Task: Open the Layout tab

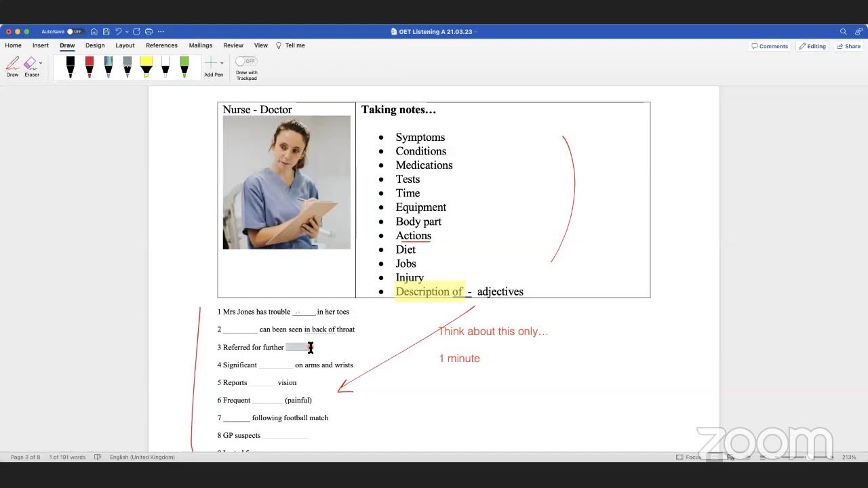Action: (125, 45)
